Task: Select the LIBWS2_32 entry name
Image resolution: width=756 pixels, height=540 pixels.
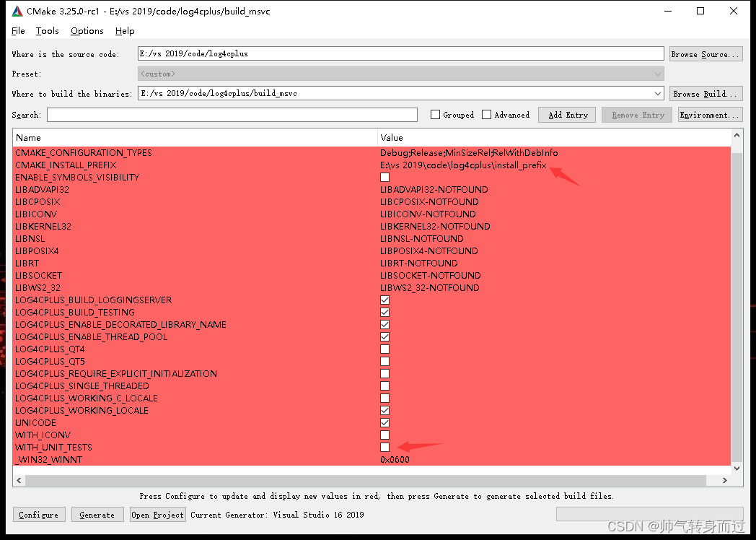Action: pos(38,288)
